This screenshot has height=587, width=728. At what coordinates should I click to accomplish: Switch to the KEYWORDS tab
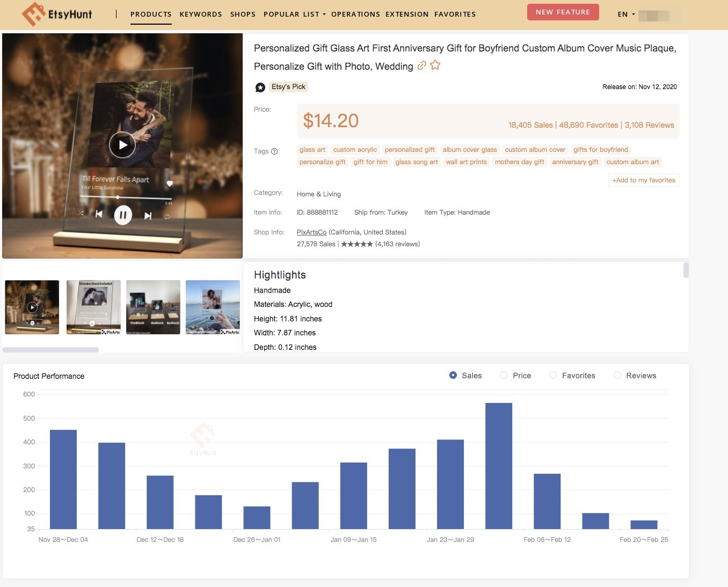coord(201,14)
